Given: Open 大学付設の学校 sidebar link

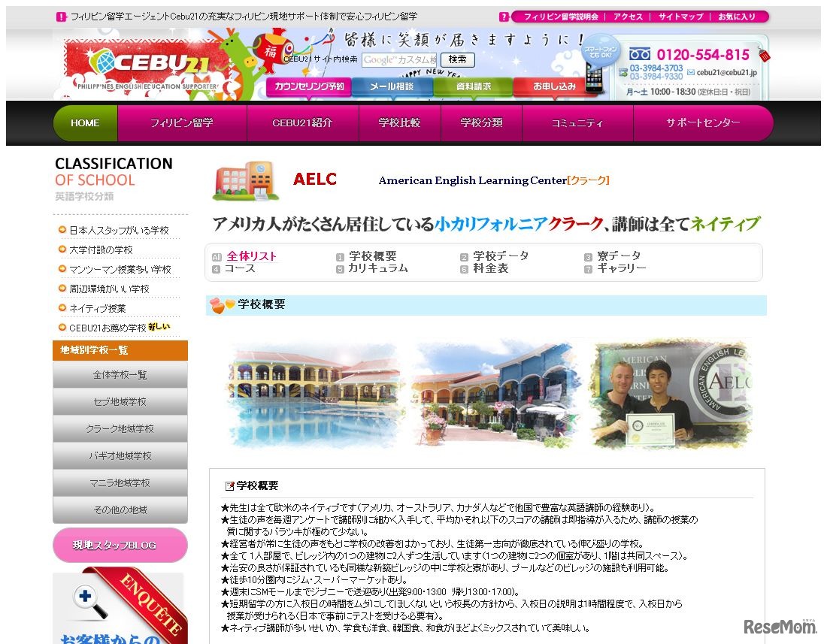Looking at the screenshot, I should click(101, 249).
